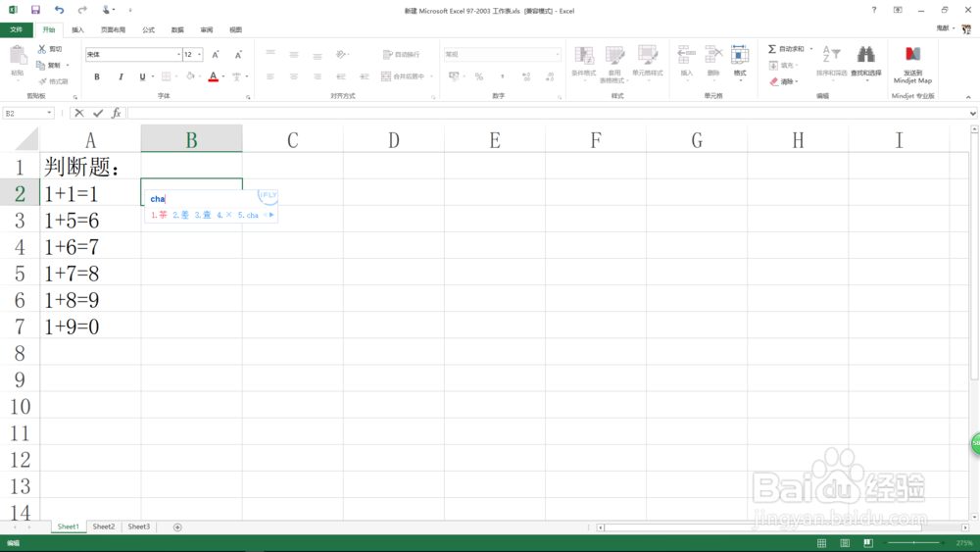Redo the last undone action
The image size is (980, 552).
point(82,10)
